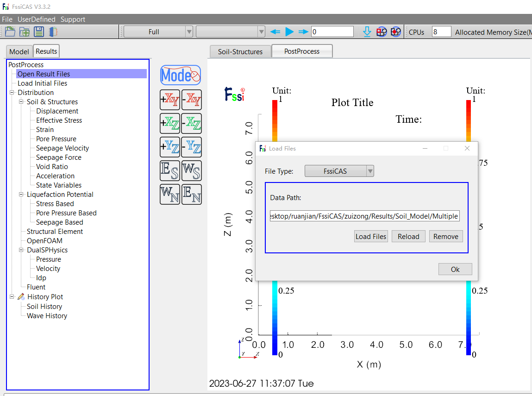The width and height of the screenshot is (532, 396).
Task: Select the Displacement tree item
Action: click(x=57, y=111)
